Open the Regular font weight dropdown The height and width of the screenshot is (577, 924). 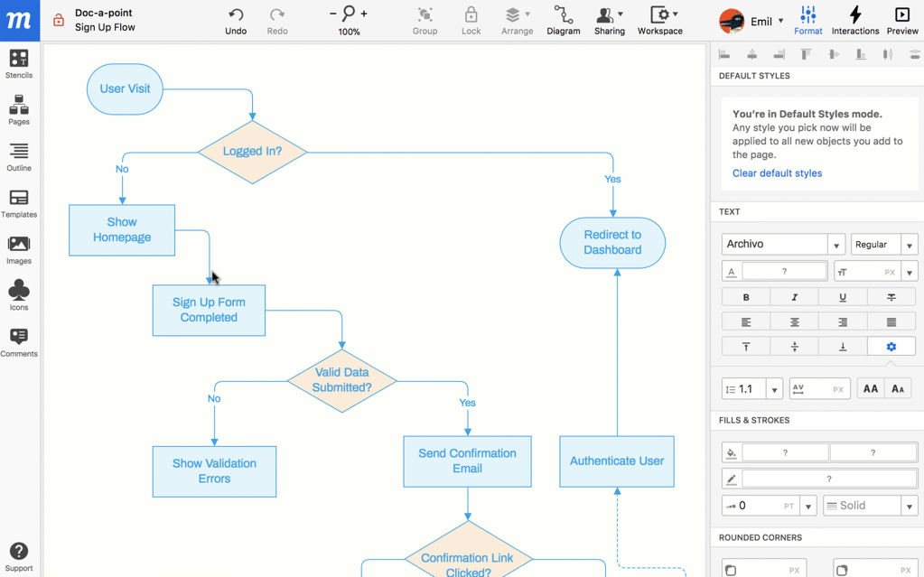click(909, 245)
